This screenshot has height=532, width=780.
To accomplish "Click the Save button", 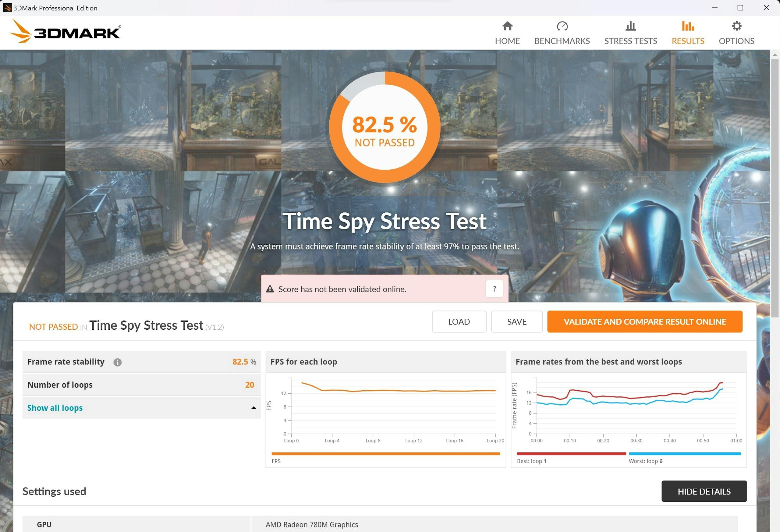I will (516, 321).
